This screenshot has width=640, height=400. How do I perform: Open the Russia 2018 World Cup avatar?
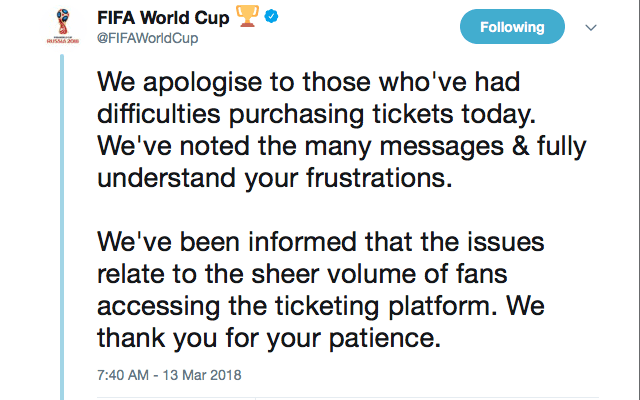tap(63, 27)
